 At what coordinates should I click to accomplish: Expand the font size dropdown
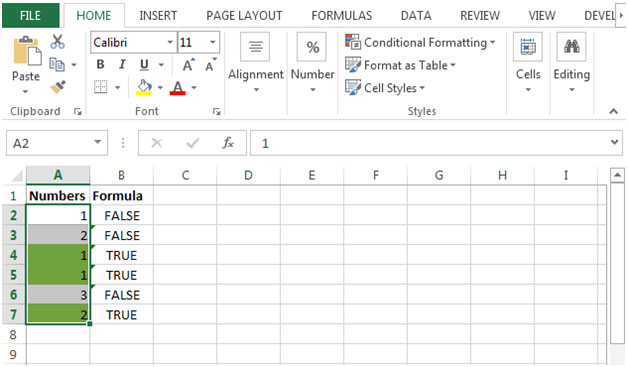[213, 42]
